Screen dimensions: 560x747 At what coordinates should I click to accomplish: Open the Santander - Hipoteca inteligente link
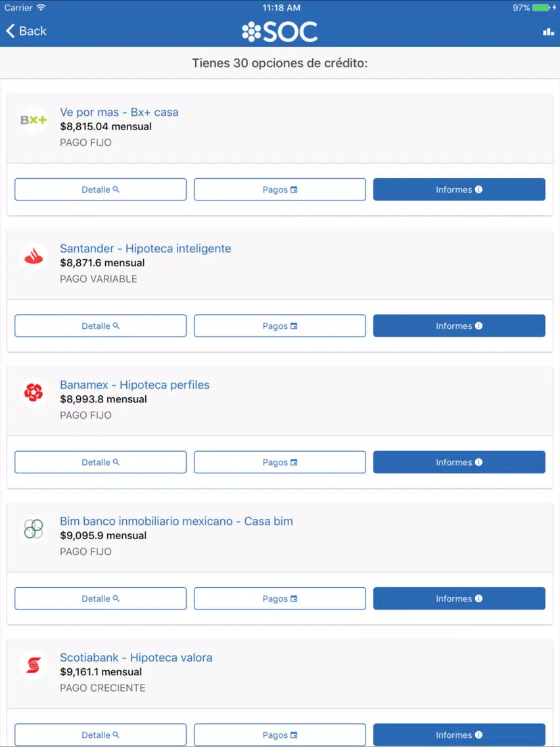tap(145, 248)
